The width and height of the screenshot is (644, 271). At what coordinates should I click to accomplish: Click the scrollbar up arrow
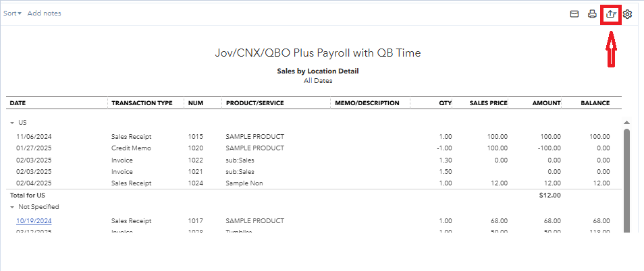626,123
